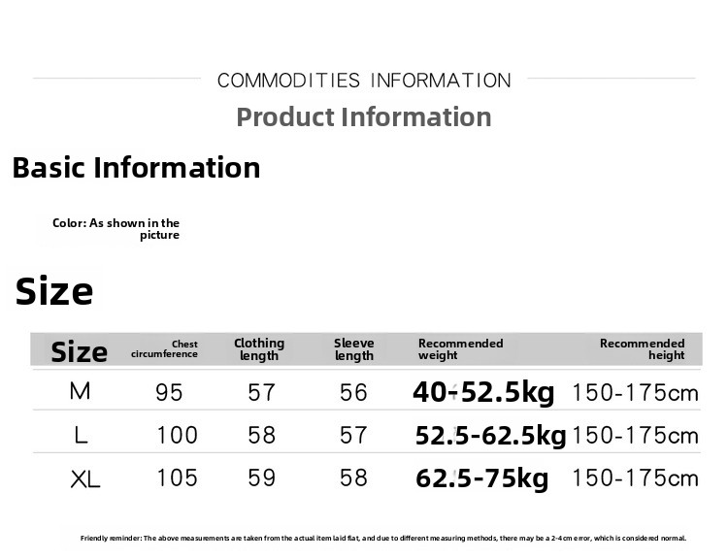The height and width of the screenshot is (560, 728).
Task: Click the COMMODITIES INFORMATION title
Action: (x=364, y=81)
